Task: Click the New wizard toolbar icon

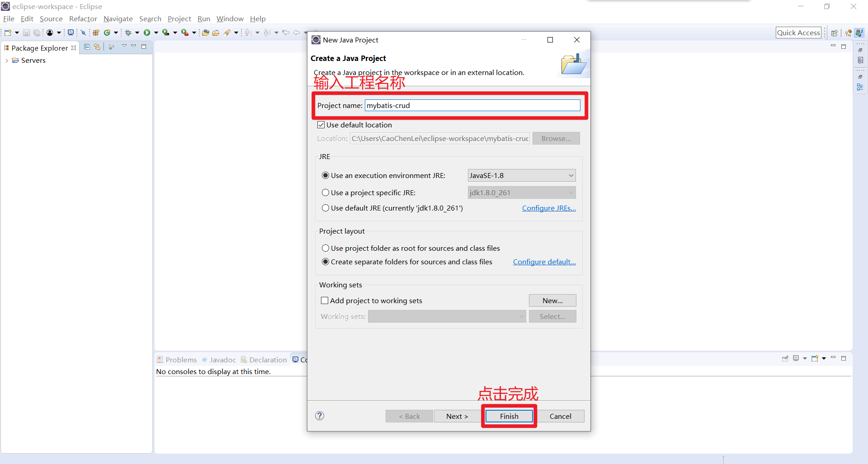Action: (x=8, y=33)
